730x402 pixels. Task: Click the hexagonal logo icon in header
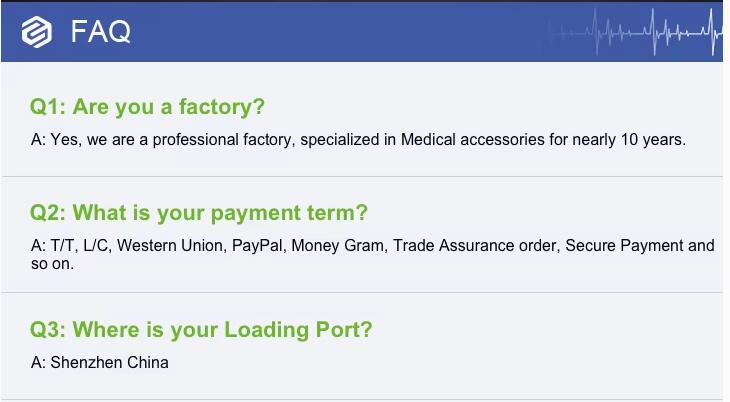[36, 32]
